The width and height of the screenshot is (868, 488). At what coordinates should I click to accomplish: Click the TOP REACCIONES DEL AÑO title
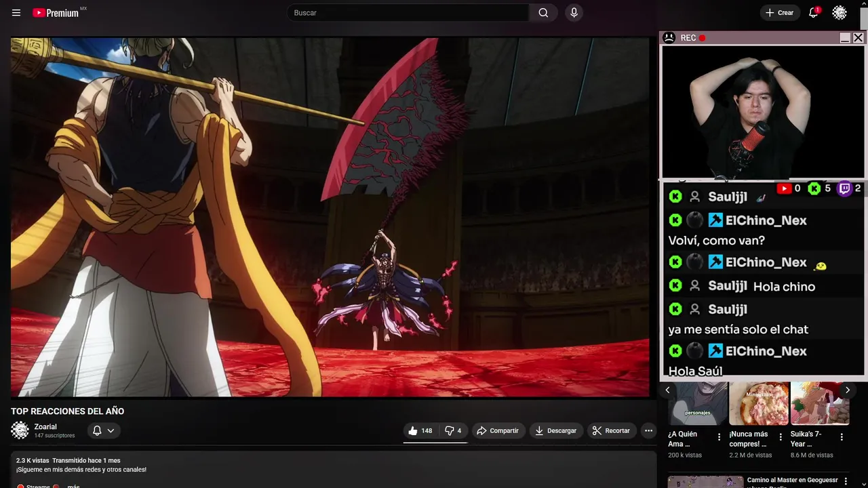point(67,411)
